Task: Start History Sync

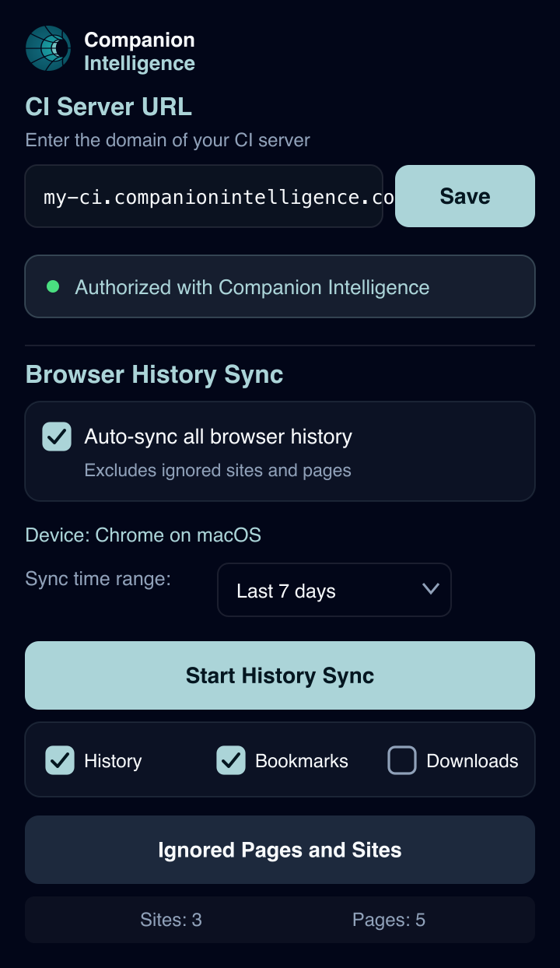Action: click(x=280, y=675)
